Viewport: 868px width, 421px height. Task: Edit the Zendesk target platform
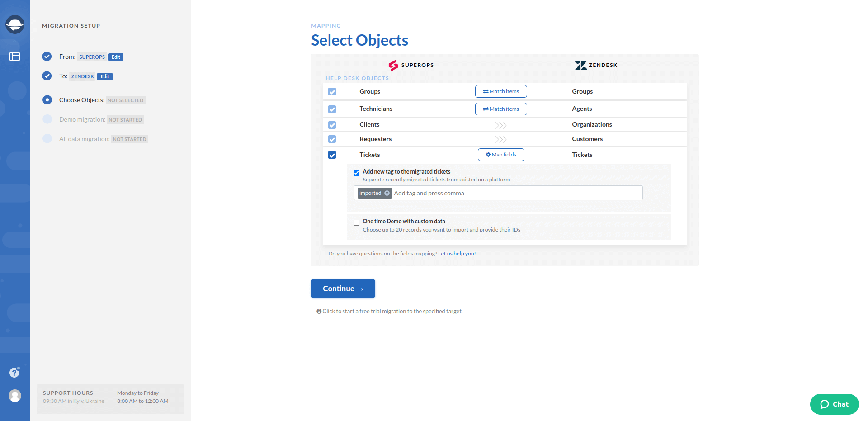105,76
